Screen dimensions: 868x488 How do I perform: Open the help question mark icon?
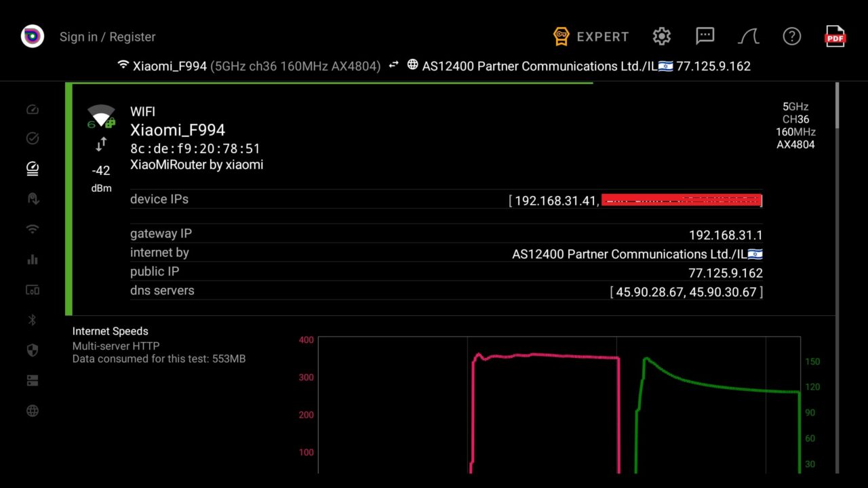(791, 37)
